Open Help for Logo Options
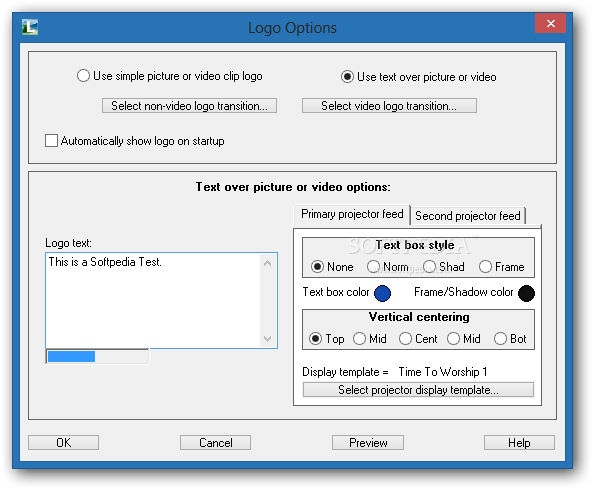 pyautogui.click(x=519, y=442)
